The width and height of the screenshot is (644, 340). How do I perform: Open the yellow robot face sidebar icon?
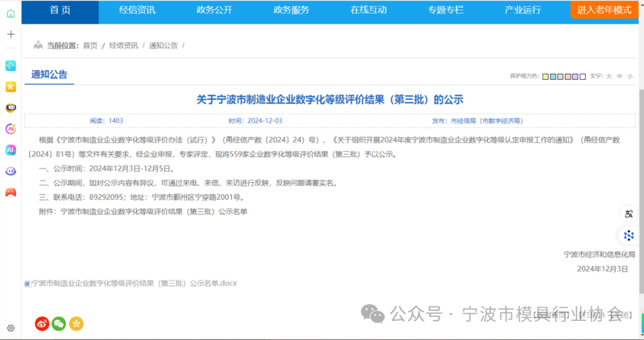click(11, 108)
